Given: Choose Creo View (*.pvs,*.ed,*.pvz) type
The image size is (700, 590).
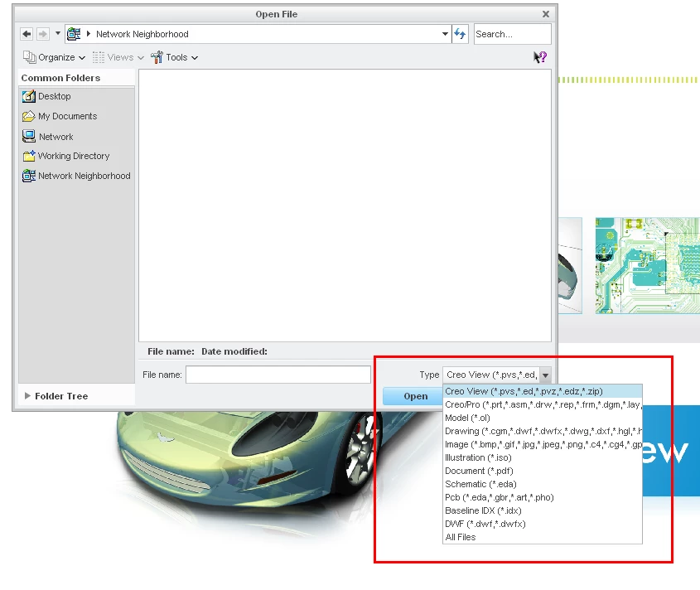Looking at the screenshot, I should 543,391.
